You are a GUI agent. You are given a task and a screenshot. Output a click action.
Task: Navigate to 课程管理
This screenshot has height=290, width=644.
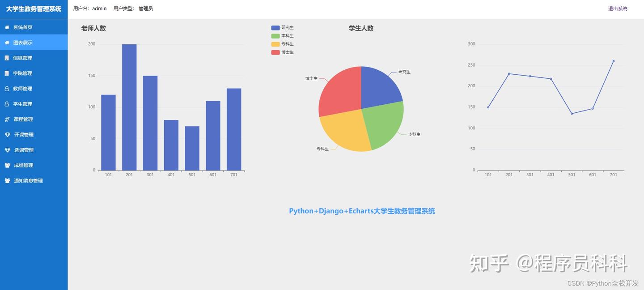coord(34,119)
